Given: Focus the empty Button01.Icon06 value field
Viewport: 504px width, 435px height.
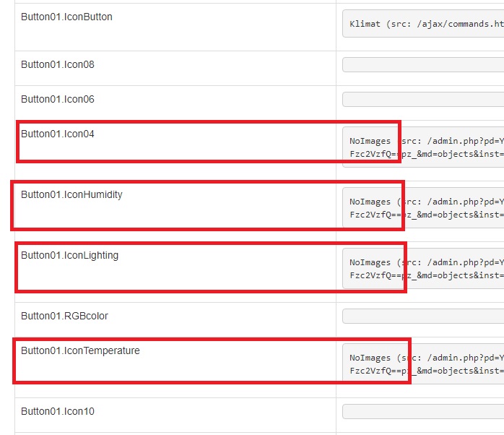Looking at the screenshot, I should (423, 100).
